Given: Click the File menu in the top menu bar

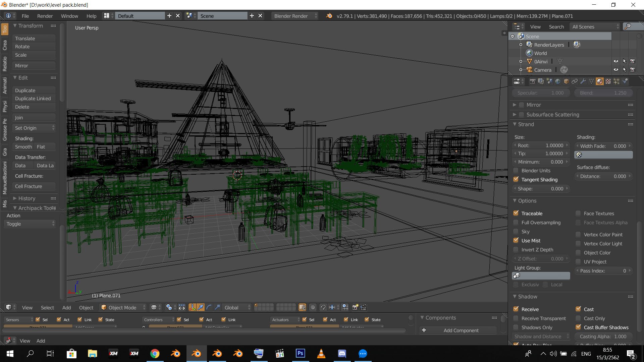Looking at the screenshot, I should click(x=25, y=16).
